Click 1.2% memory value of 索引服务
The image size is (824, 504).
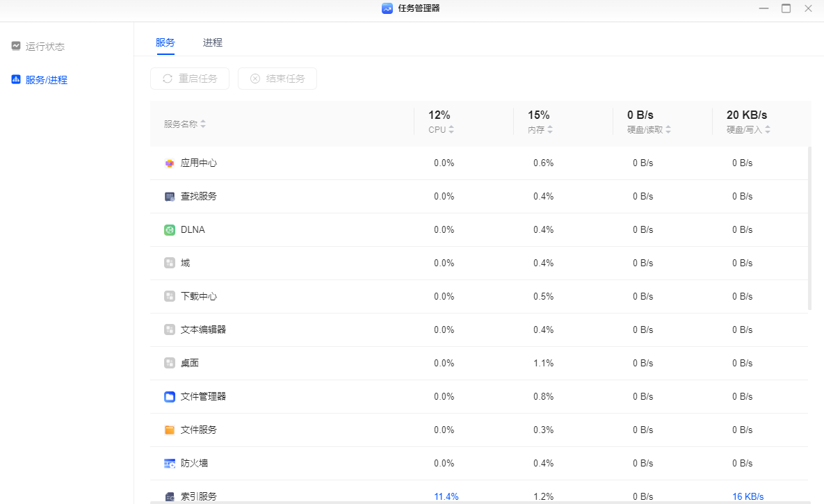coord(543,496)
